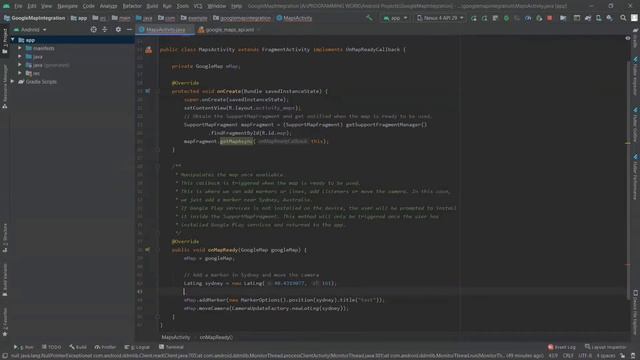The image size is (640, 360).
Task: Click the Search Everywhere magnifier icon
Action: pos(623,18)
